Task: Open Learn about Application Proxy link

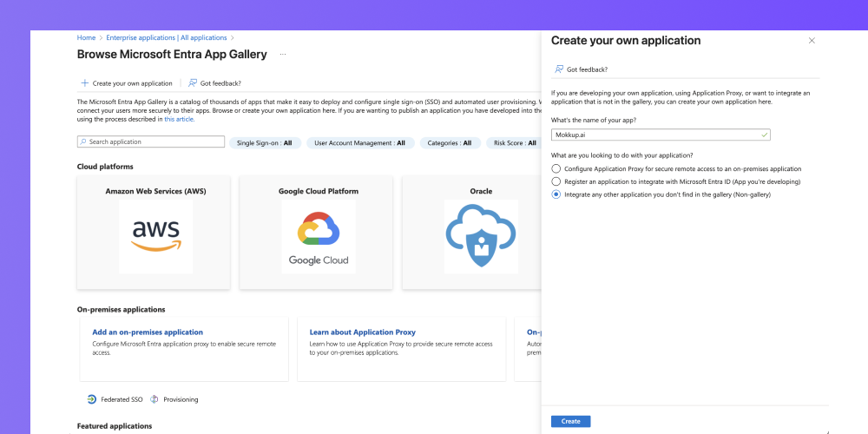Action: pyautogui.click(x=363, y=332)
